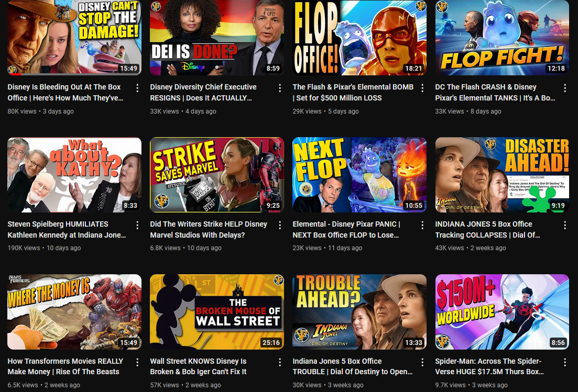Click the 18:21 duration badge
This screenshot has width=578, height=392.
413,69
